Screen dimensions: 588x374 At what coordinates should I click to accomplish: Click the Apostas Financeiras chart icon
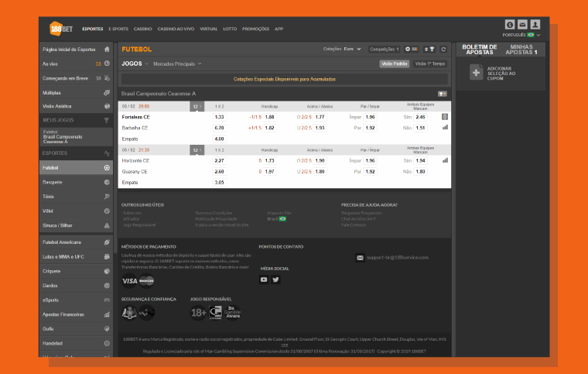point(107,314)
